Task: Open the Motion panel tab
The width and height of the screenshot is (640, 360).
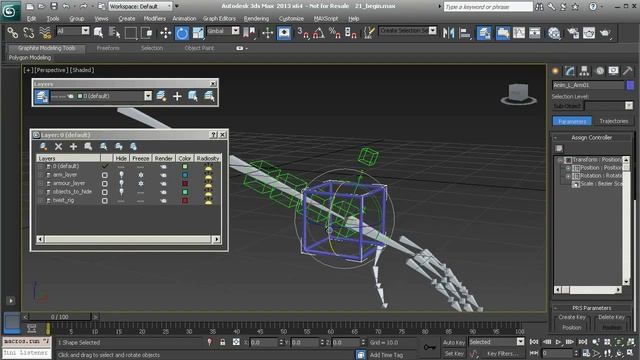Action: (600, 71)
